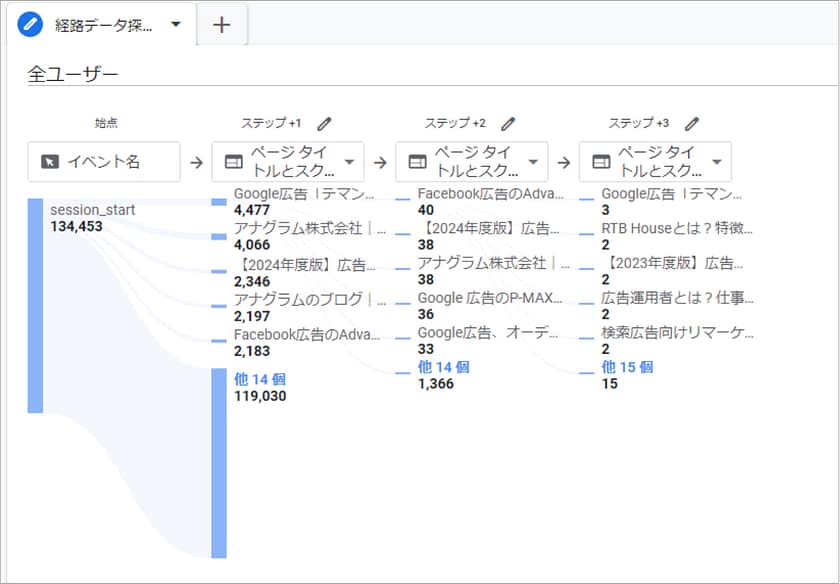Edit Step +3 with its pencil icon

(x=692, y=124)
